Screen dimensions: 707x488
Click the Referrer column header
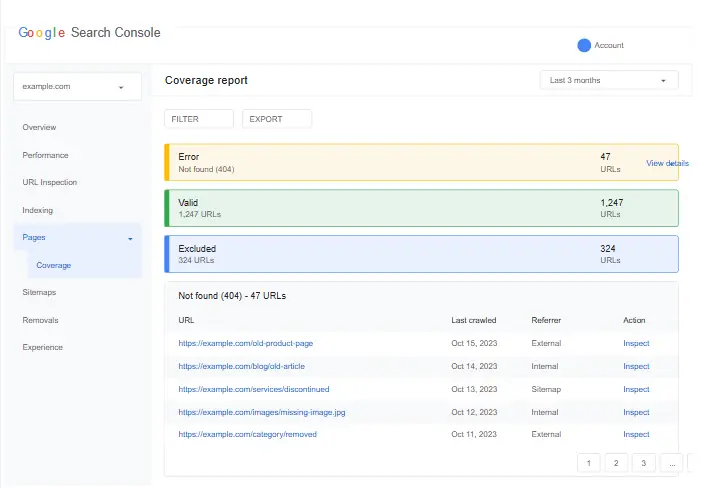pyautogui.click(x=546, y=320)
